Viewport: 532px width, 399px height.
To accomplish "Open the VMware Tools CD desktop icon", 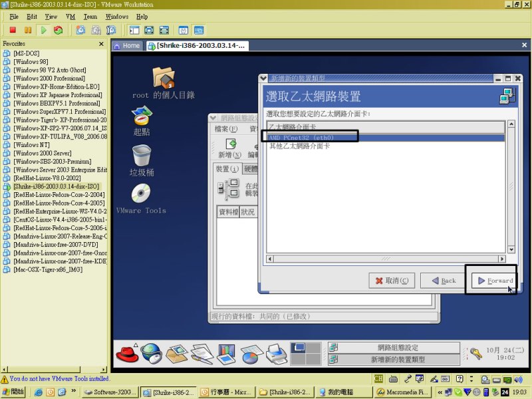I will point(141,194).
